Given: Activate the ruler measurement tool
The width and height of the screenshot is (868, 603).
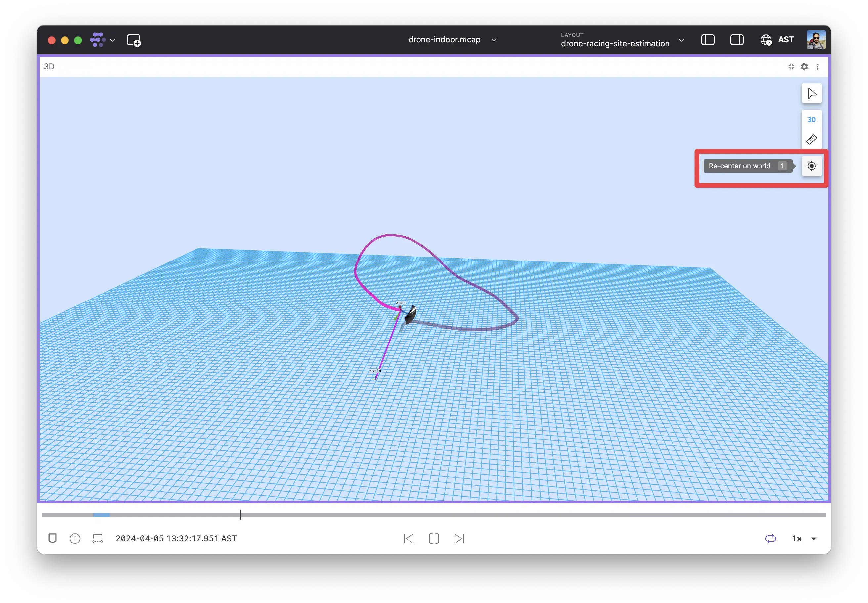Looking at the screenshot, I should [812, 139].
